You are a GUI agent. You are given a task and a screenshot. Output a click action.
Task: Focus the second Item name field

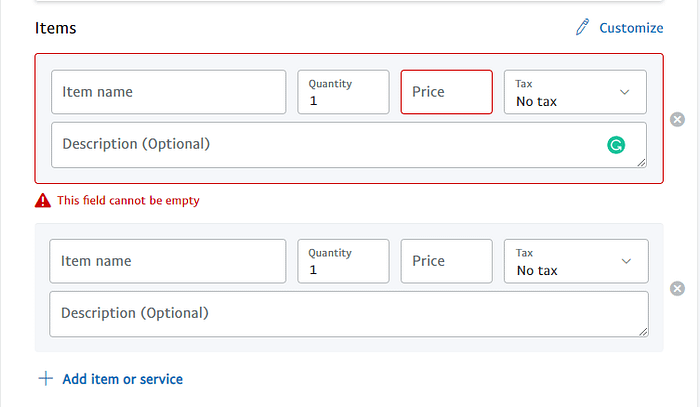click(168, 261)
